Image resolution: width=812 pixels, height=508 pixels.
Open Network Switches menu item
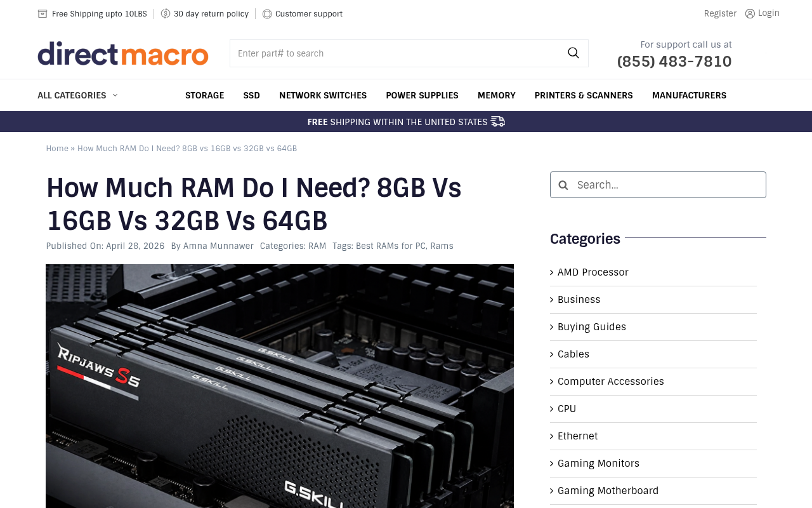click(x=323, y=95)
